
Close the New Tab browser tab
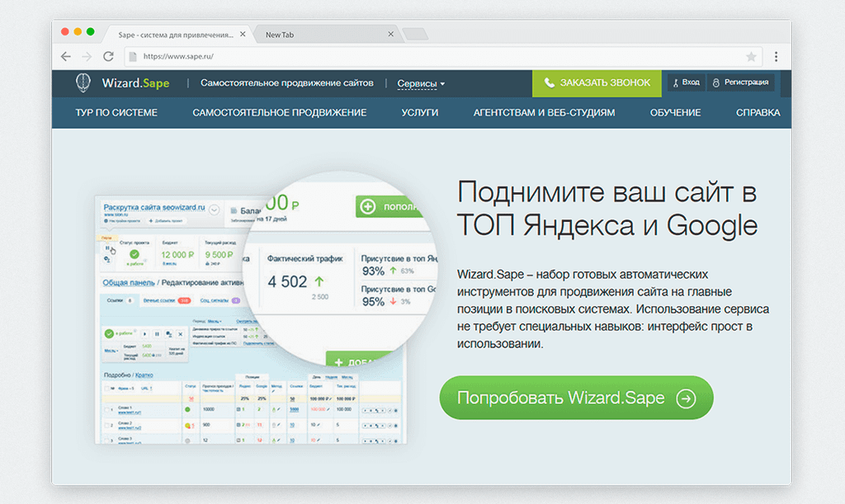pyautogui.click(x=390, y=35)
